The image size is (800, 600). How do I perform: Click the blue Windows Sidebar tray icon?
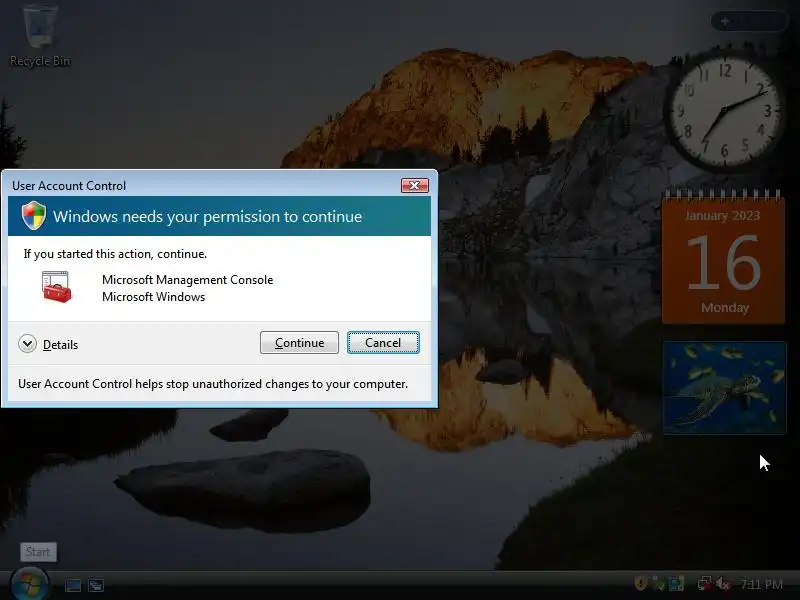677,583
